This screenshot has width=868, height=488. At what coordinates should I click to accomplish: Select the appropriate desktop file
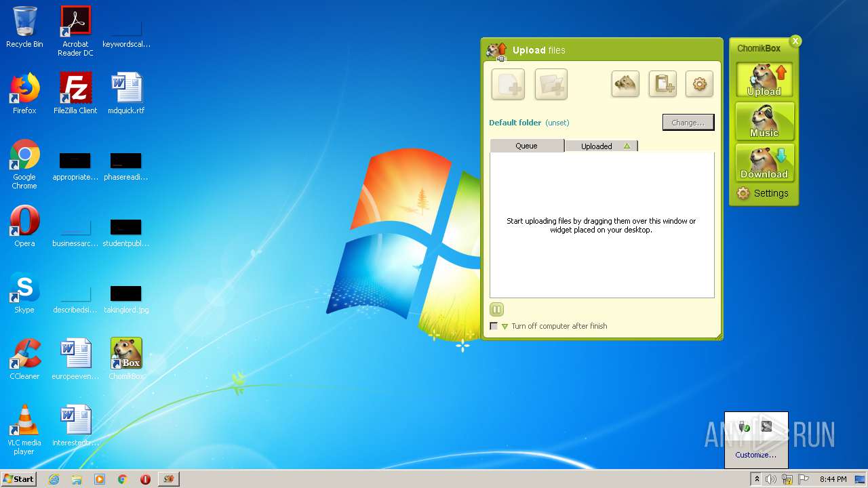(75, 167)
